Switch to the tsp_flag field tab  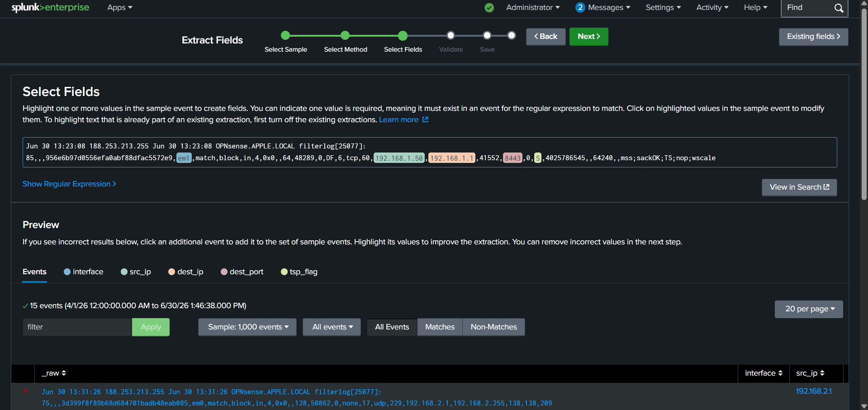[299, 272]
